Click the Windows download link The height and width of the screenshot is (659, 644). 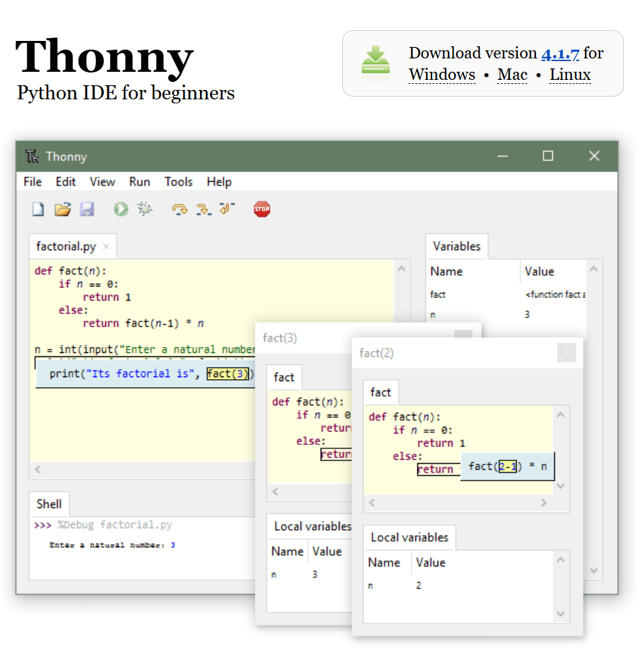[442, 74]
